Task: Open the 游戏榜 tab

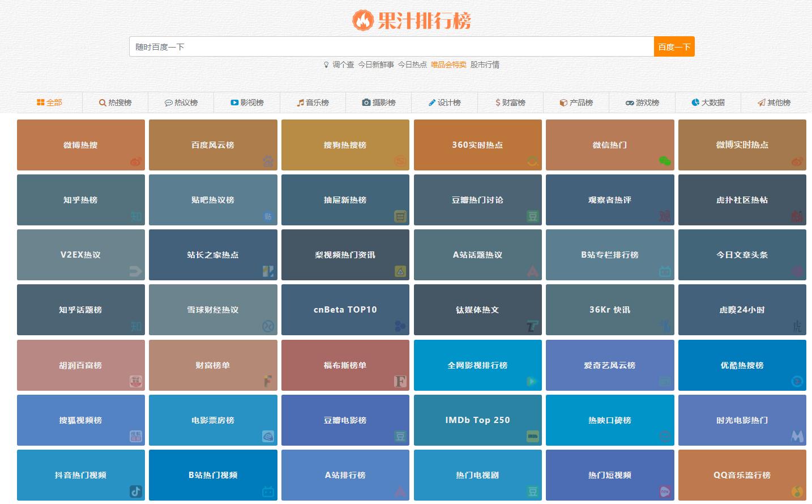Action: (x=643, y=102)
